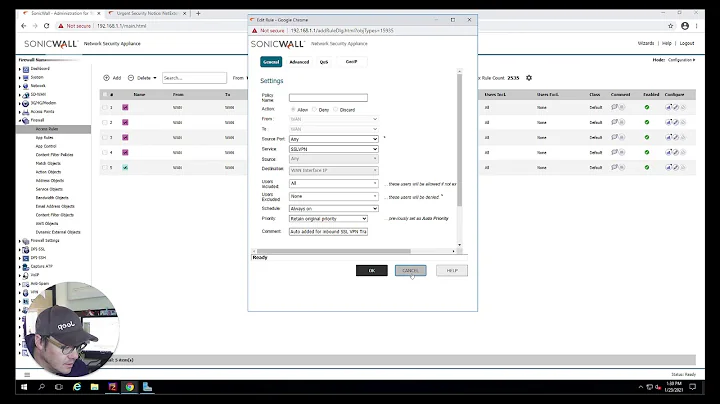Screen dimensions: 720x404
Task: Select the General tab in Edit Rule
Action: point(271,62)
